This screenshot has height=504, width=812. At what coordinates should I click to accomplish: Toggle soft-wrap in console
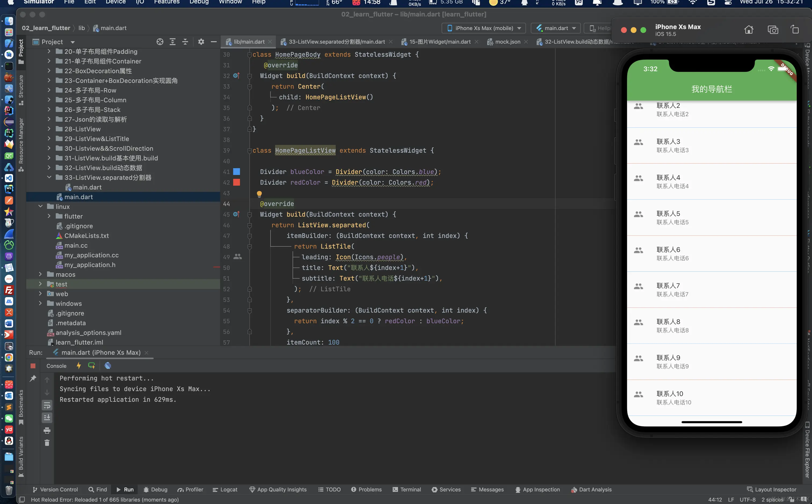click(x=47, y=405)
